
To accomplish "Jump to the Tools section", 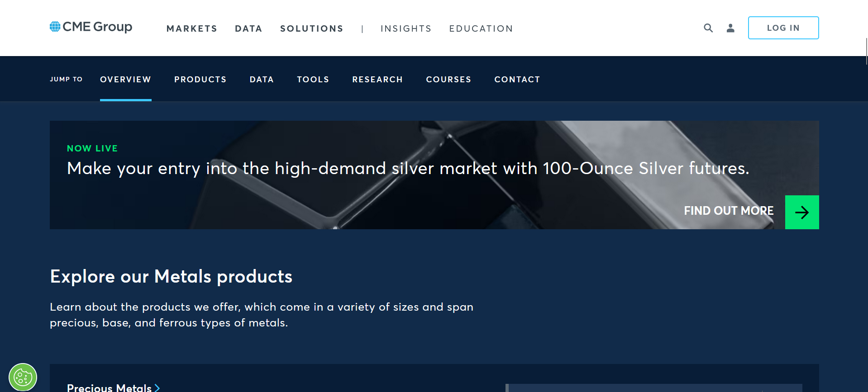I will click(313, 80).
